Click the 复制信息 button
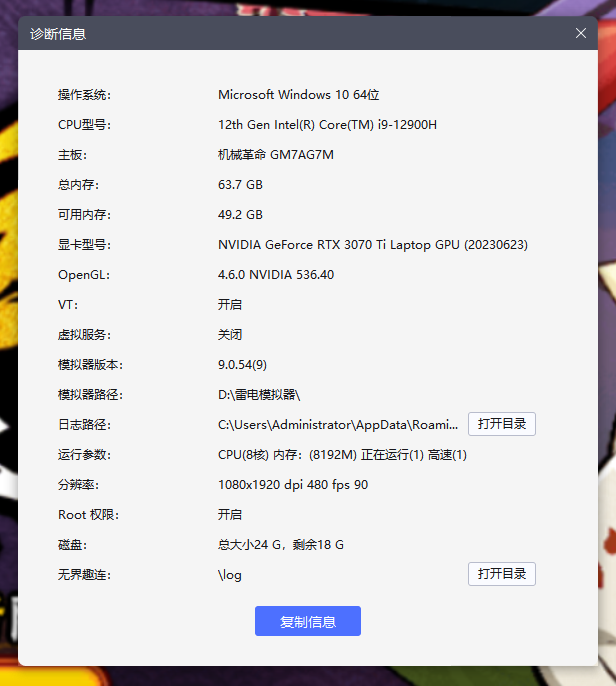Image resolution: width=616 pixels, height=686 pixels. point(308,621)
